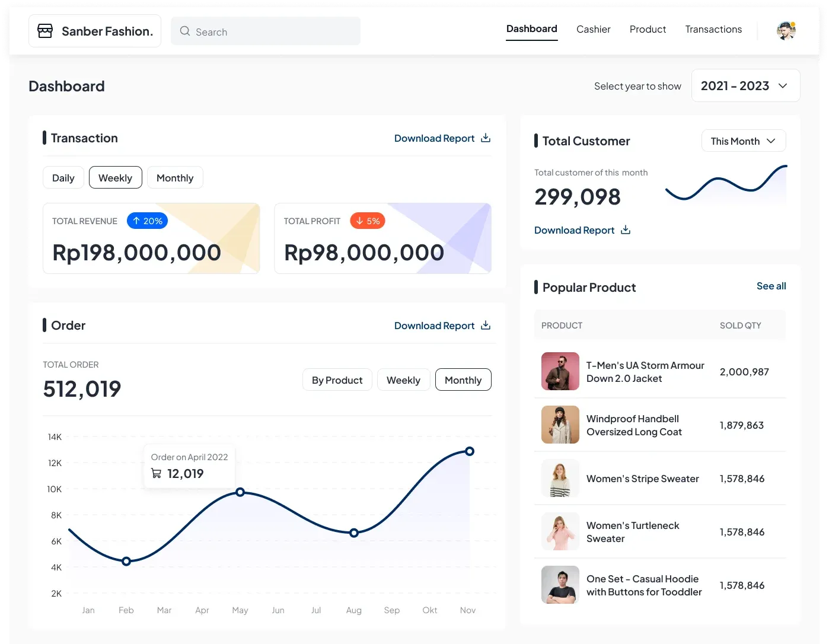This screenshot has width=829, height=644.
Task: Click the November data point on chart
Action: [x=470, y=451]
